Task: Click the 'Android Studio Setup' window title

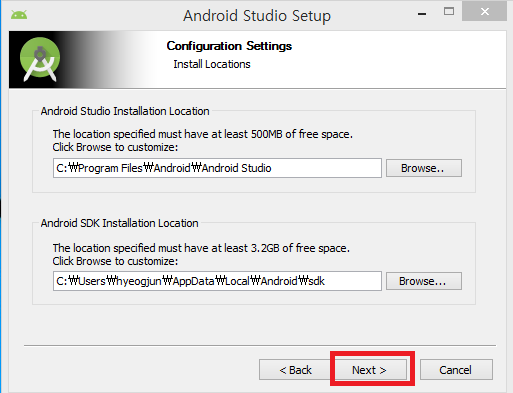Action: [x=257, y=16]
